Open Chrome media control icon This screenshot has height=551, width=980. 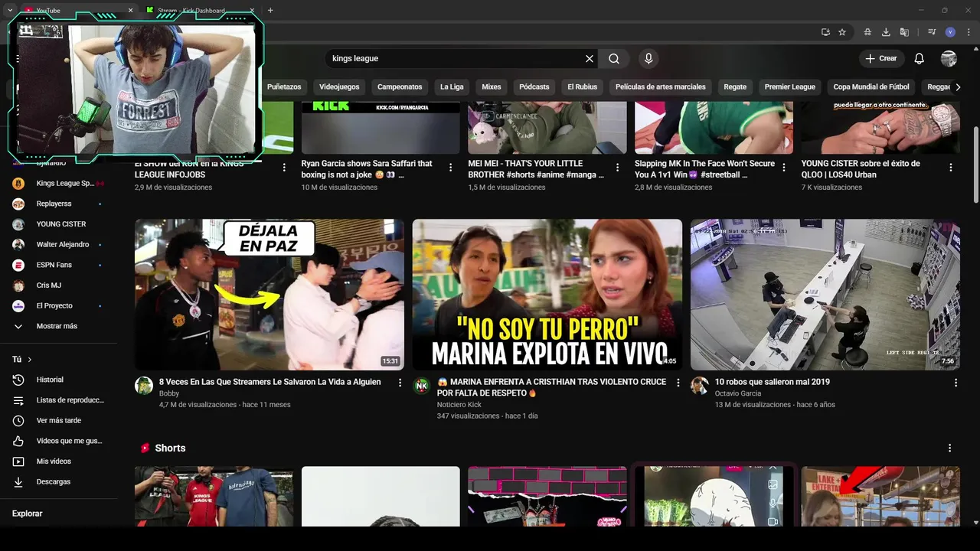(x=932, y=32)
